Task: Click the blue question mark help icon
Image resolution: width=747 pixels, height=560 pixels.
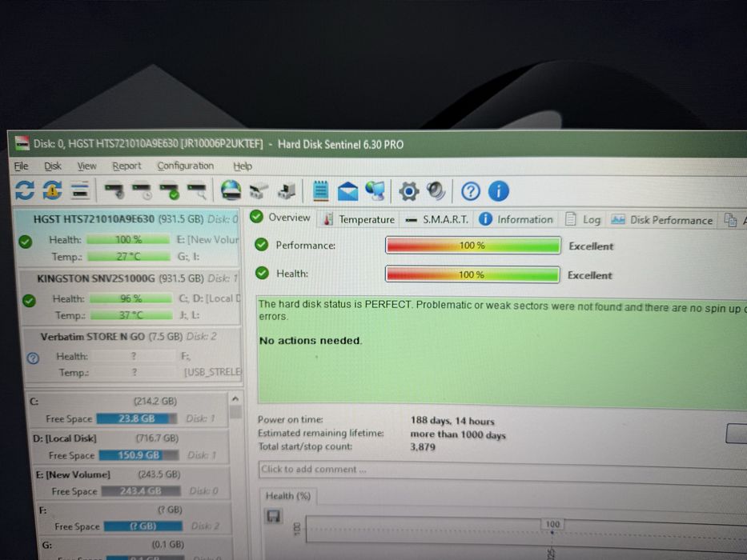Action: pos(470,191)
